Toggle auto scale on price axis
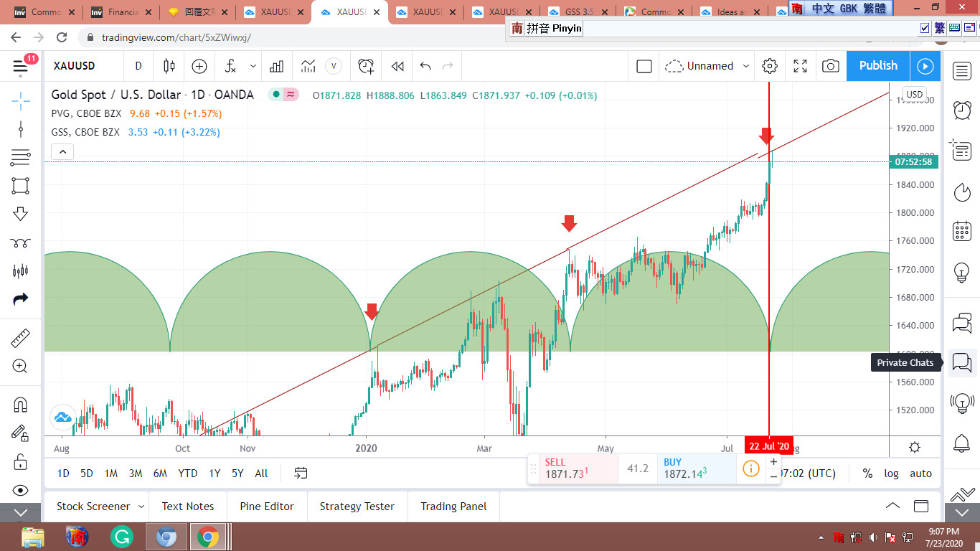This screenshot has width=980, height=551. pos(920,474)
